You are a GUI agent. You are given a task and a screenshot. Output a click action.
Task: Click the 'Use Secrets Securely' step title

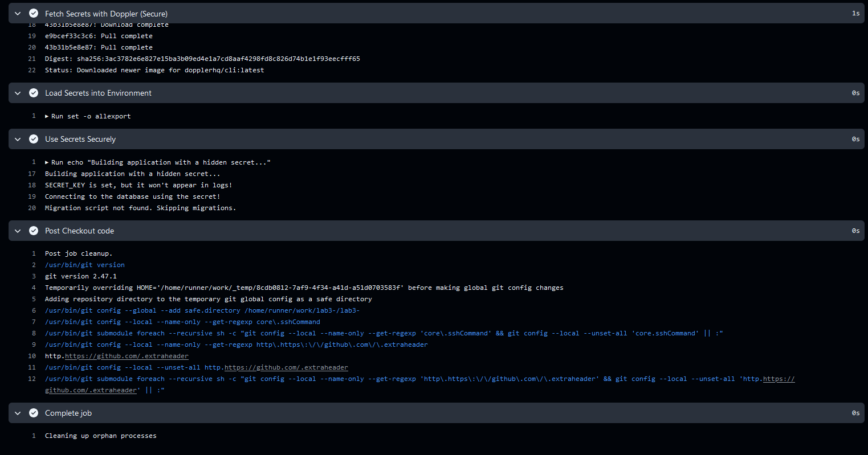point(80,139)
